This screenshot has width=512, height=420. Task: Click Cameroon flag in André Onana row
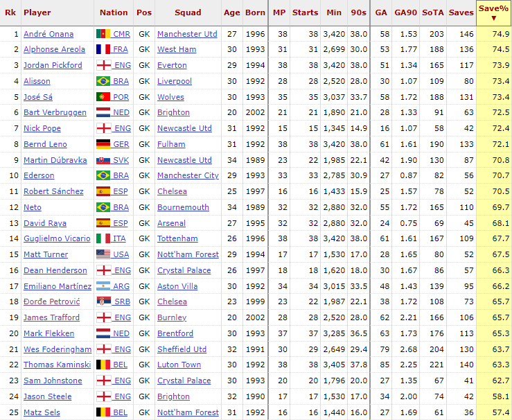click(x=103, y=34)
